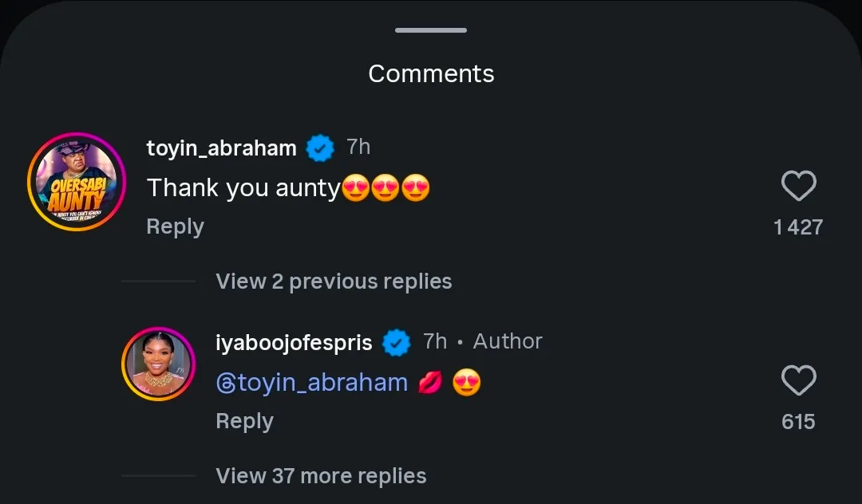Tap the drag handle atop the comments sheet
Image resolution: width=862 pixels, height=504 pixels.
pos(431,30)
